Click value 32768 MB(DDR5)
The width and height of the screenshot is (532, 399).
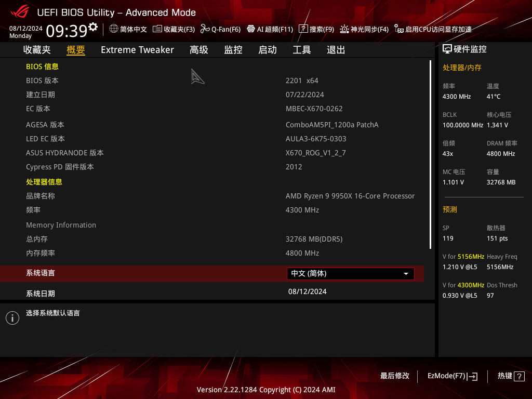coord(314,239)
